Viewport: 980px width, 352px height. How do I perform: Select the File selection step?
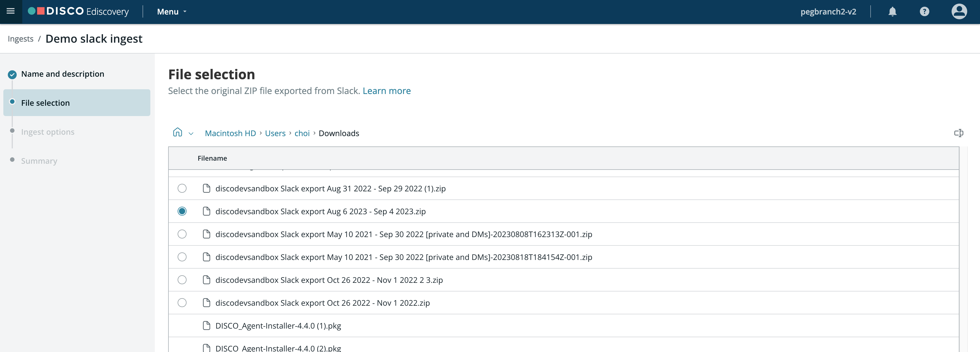coord(45,103)
